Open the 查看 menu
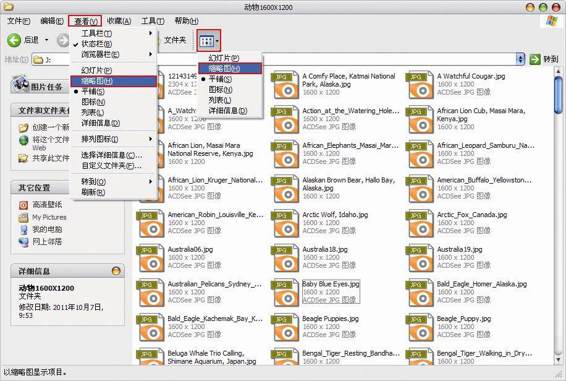Screen dimensions: 566x381 [85, 21]
